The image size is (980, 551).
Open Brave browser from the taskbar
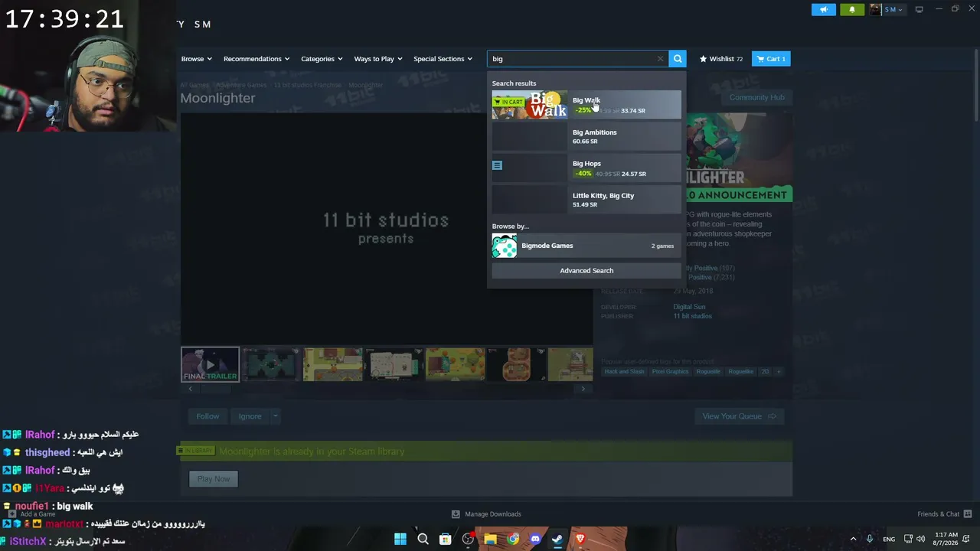pos(580,539)
